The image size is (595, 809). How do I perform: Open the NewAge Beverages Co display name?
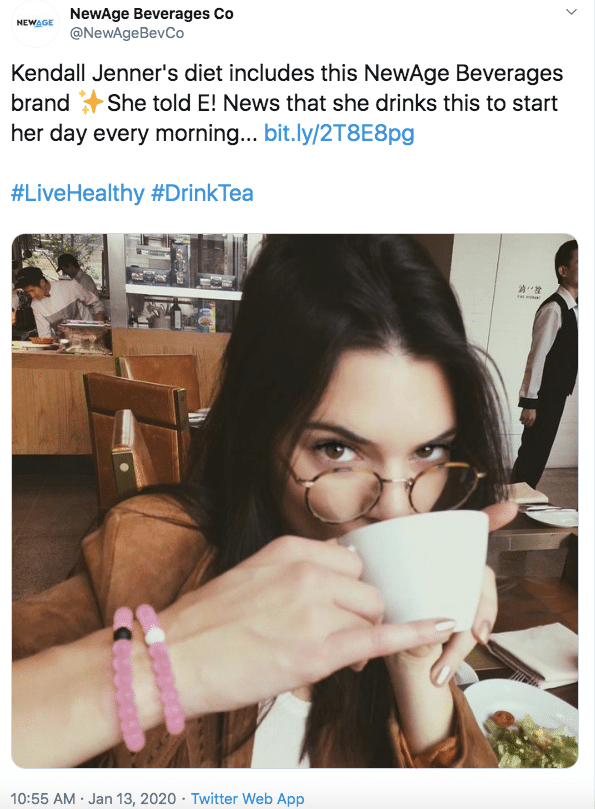tap(152, 13)
